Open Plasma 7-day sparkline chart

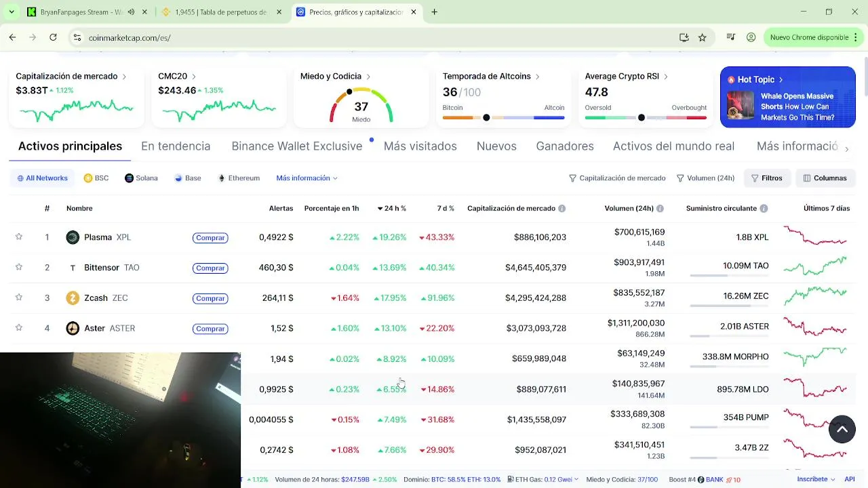(815, 237)
